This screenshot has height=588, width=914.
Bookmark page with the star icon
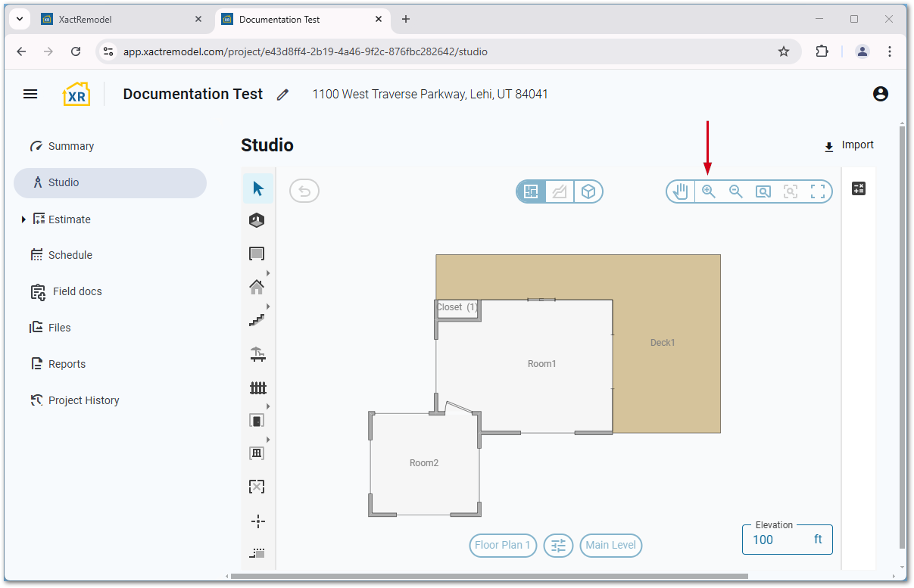(784, 51)
